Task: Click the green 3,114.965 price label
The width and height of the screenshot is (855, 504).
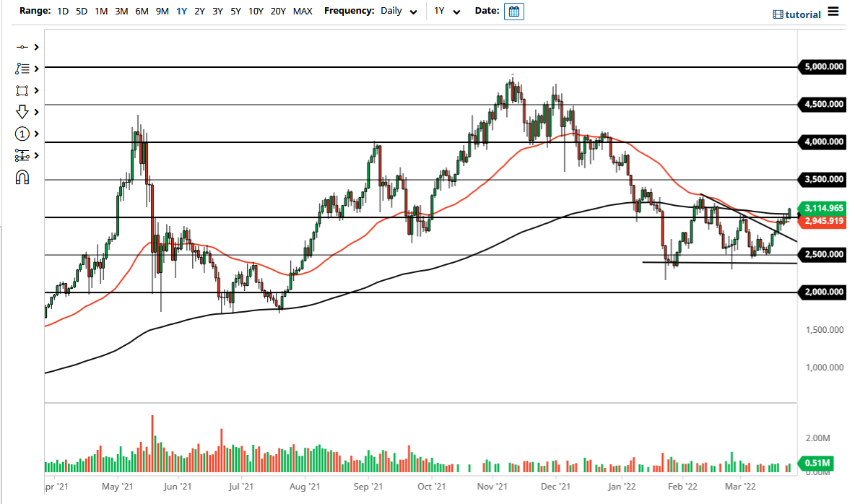Action: coord(823,207)
